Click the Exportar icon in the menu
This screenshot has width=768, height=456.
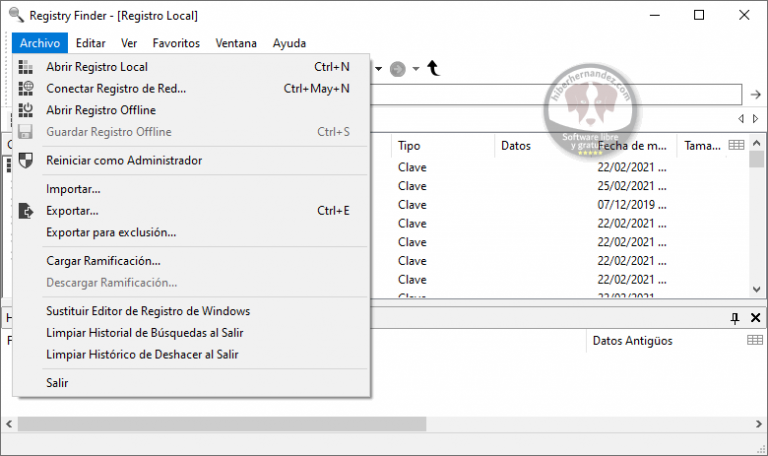pos(27,211)
